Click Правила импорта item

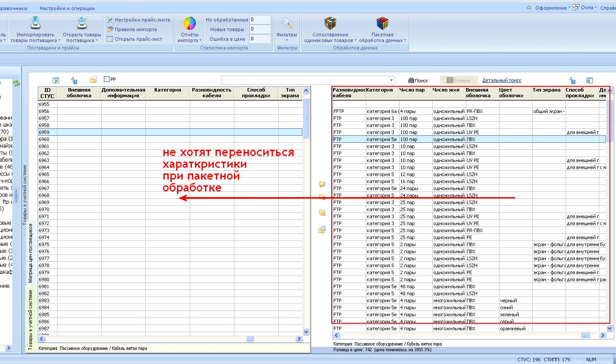132,29
